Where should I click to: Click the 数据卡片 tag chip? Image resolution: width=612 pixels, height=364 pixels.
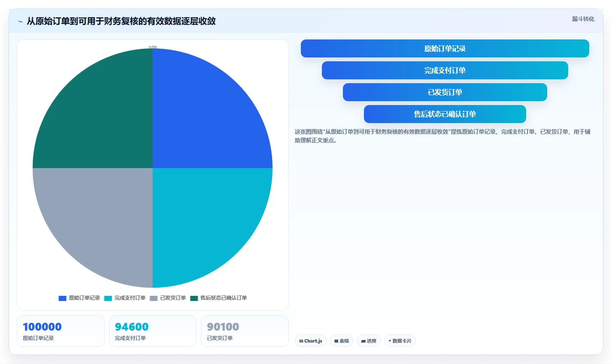click(x=400, y=341)
